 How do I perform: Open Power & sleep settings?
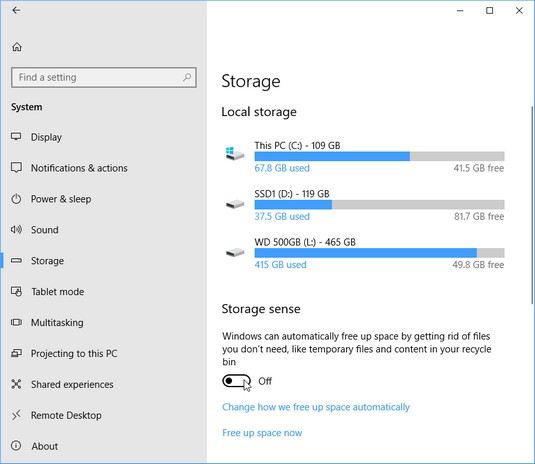tap(61, 199)
